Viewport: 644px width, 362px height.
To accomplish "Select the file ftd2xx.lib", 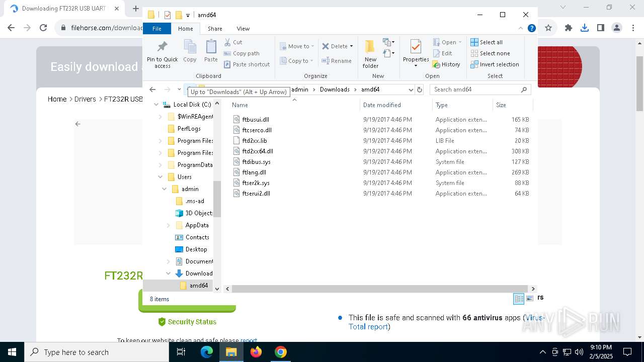I will (254, 141).
